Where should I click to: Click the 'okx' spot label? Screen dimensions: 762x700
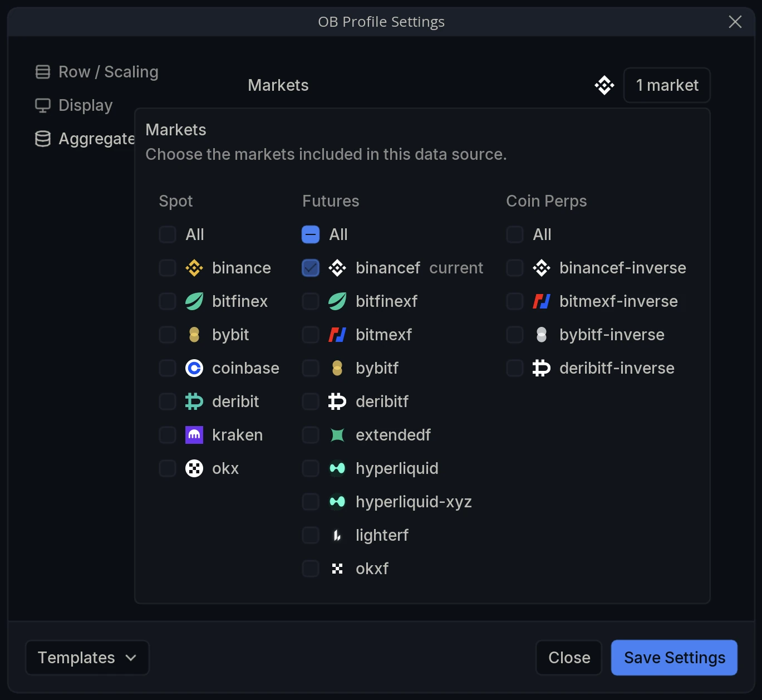pos(225,468)
